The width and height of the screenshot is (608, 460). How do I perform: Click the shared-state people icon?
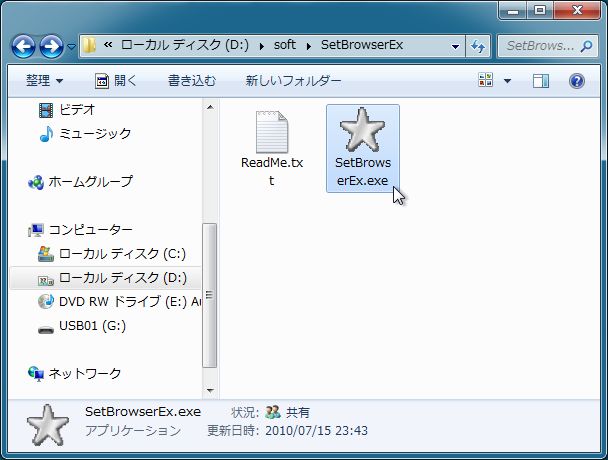pyautogui.click(x=273, y=412)
